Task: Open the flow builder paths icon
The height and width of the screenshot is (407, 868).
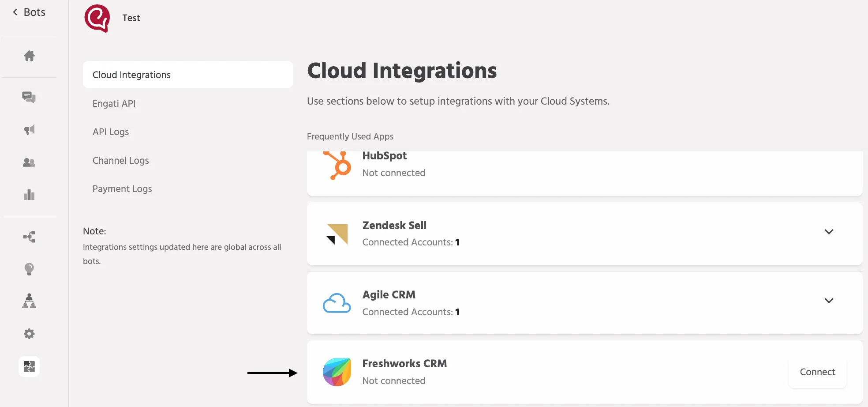Action: 29,237
